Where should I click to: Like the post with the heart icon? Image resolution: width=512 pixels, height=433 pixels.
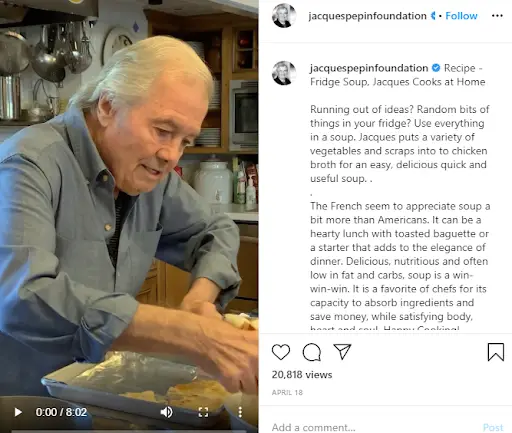click(x=281, y=352)
